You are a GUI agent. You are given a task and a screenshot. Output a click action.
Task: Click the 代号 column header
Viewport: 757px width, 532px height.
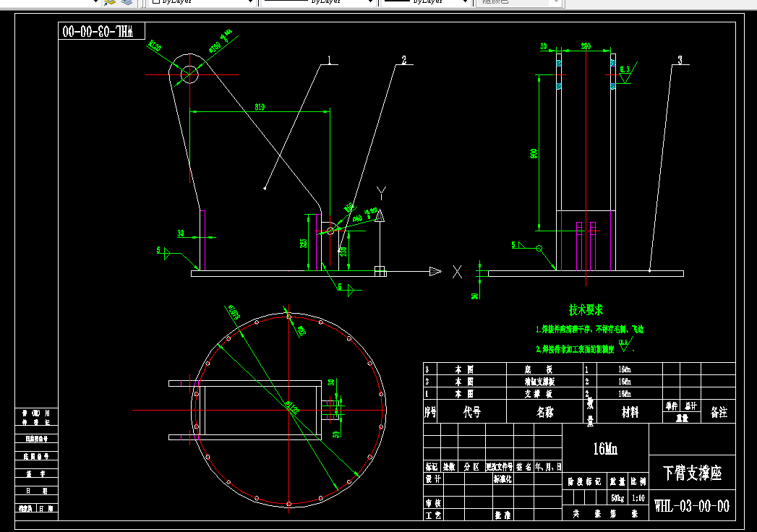click(x=472, y=412)
